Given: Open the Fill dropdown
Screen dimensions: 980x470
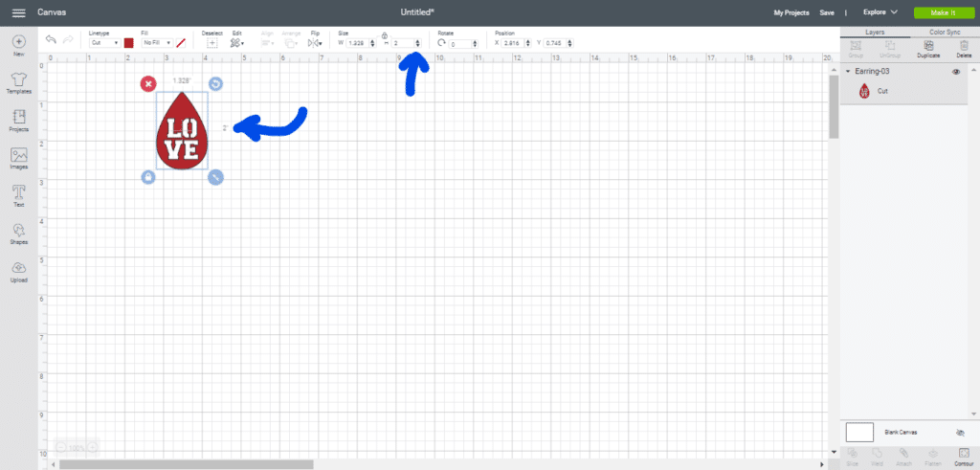Looking at the screenshot, I should [x=157, y=43].
